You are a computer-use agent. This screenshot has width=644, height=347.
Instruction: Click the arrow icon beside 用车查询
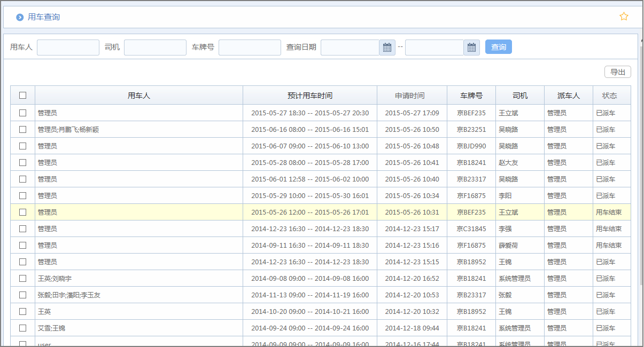coord(20,17)
